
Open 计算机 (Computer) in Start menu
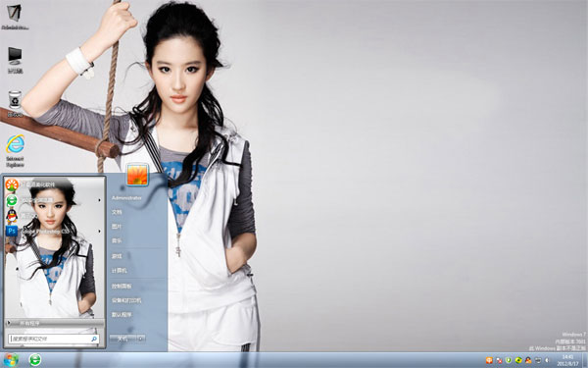(x=120, y=271)
